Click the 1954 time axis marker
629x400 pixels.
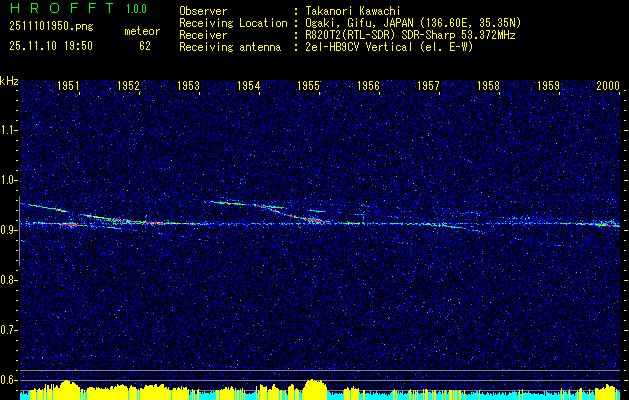(x=249, y=85)
